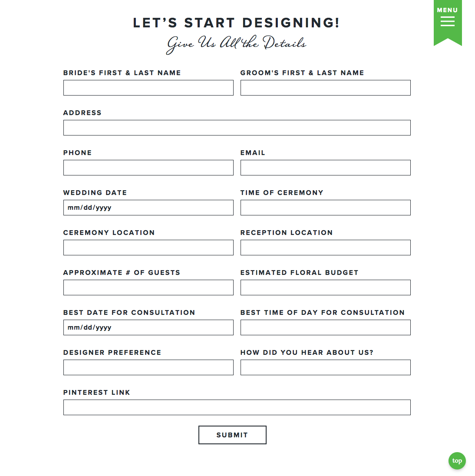Select Best Time of Day for Consultation field

[x=325, y=327]
